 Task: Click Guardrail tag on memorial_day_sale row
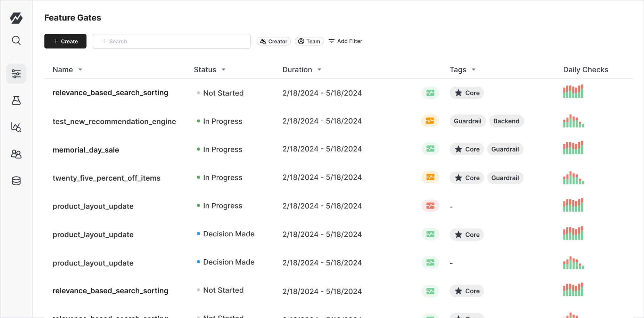coord(505,149)
